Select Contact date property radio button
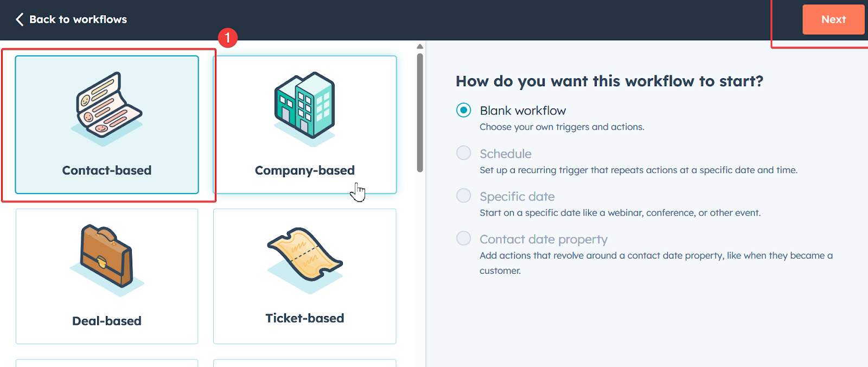Viewport: 868px width, 367px height. point(463,239)
